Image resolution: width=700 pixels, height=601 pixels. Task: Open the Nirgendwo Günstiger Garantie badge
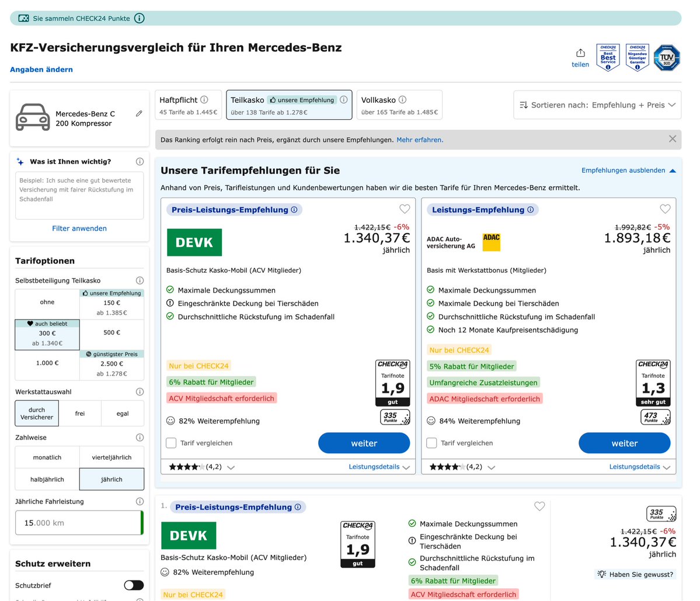[x=638, y=58]
